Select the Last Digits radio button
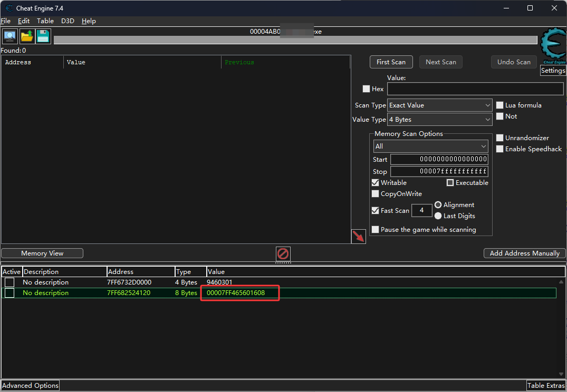567x392 pixels. pos(438,216)
